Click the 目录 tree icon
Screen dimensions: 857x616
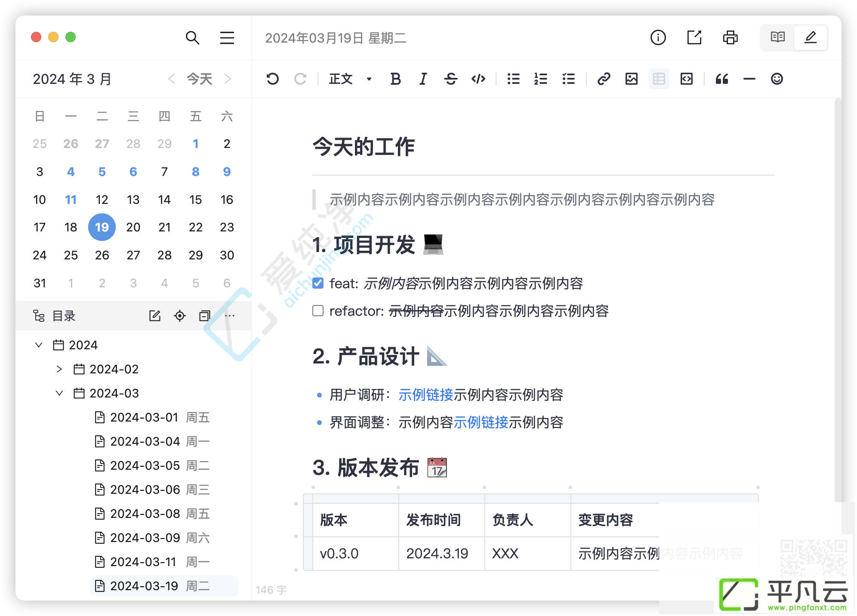[39, 316]
